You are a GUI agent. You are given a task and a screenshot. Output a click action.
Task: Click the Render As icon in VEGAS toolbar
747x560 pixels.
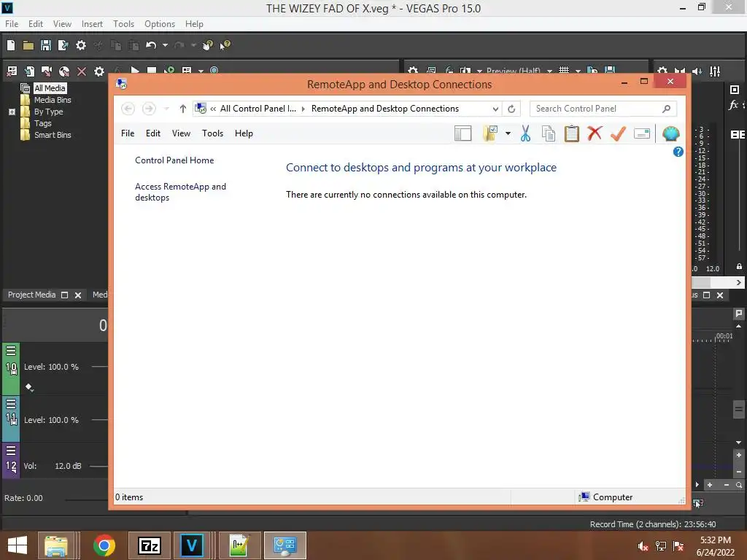pyautogui.click(x=63, y=45)
